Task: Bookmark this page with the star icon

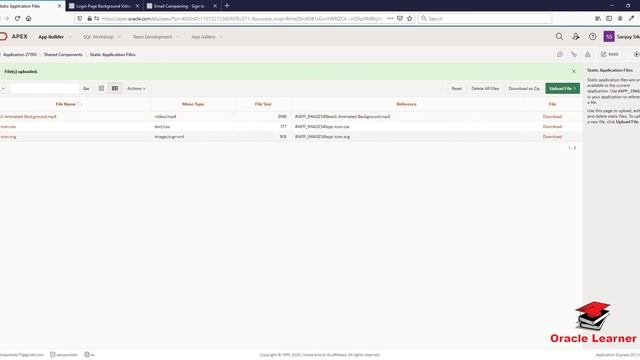Action: tap(409, 18)
